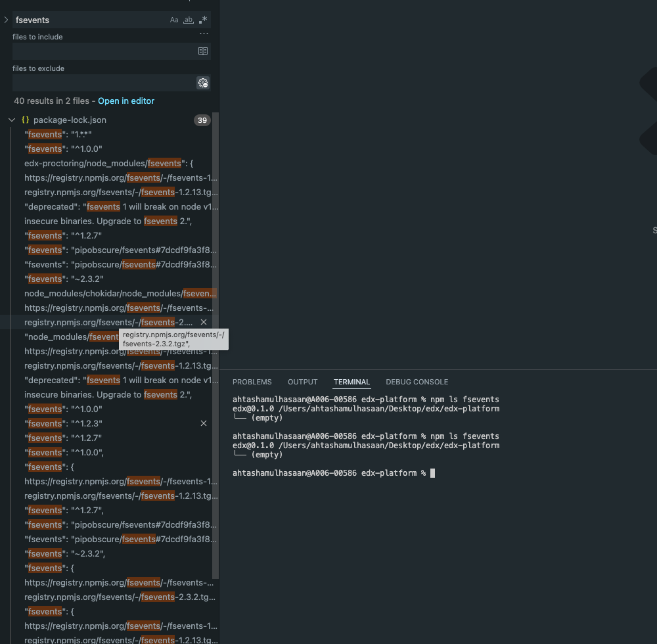Image resolution: width=657 pixels, height=644 pixels.
Task: Open the DEBUG CONSOLE tab
Action: pyautogui.click(x=417, y=382)
